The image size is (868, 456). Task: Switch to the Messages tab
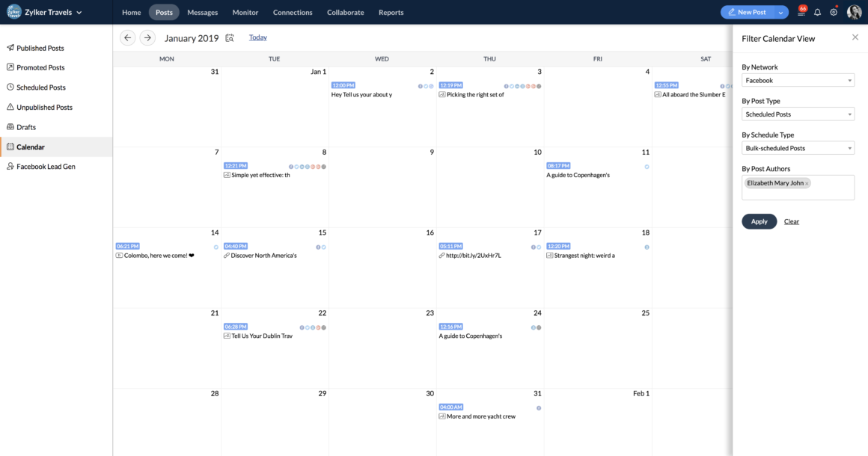tap(202, 13)
